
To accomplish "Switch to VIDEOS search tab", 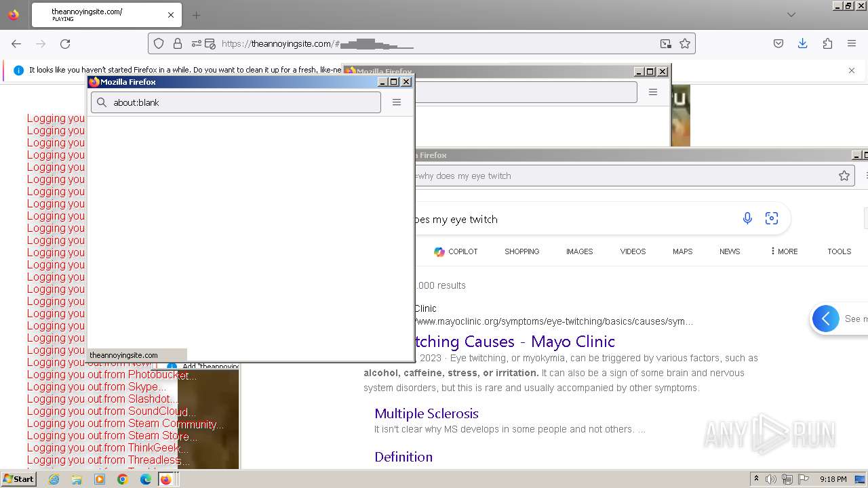I will (633, 251).
